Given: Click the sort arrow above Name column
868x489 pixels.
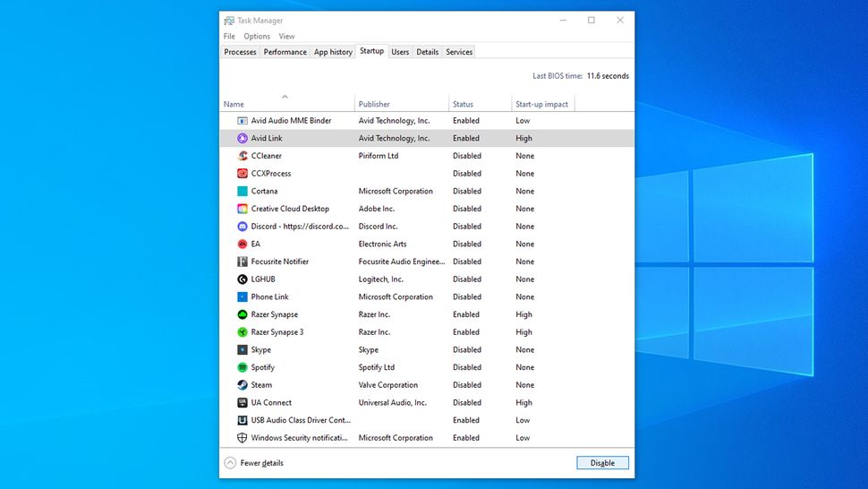Looking at the screenshot, I should (285, 97).
